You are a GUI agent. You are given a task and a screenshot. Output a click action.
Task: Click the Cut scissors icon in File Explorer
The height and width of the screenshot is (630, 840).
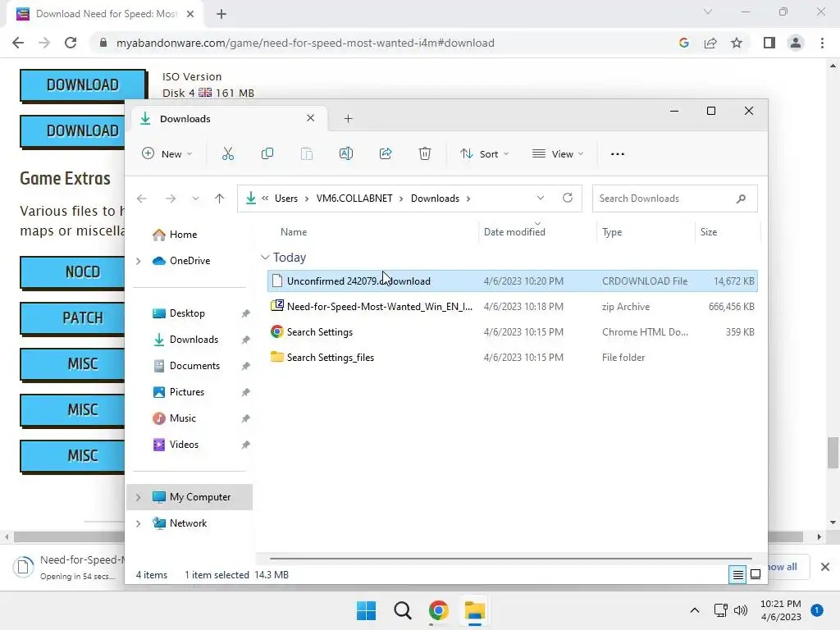tap(228, 153)
